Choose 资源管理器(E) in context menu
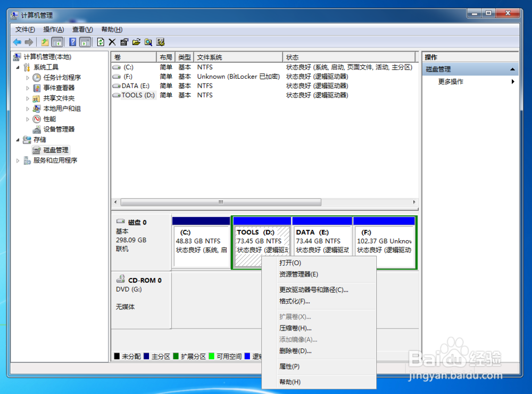This screenshot has width=532, height=394. pos(319,274)
